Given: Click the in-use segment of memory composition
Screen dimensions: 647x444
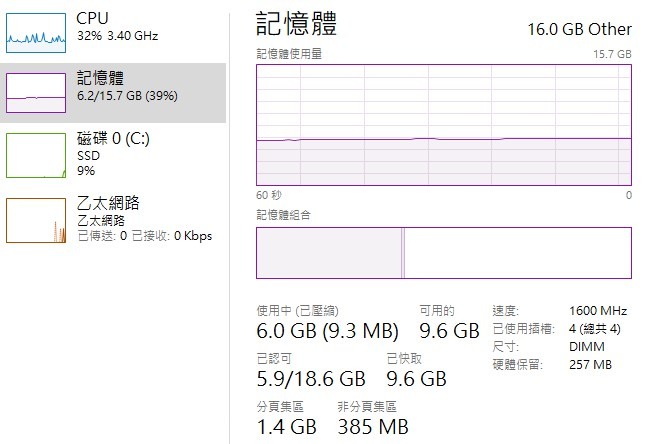Looking at the screenshot, I should click(x=328, y=253).
